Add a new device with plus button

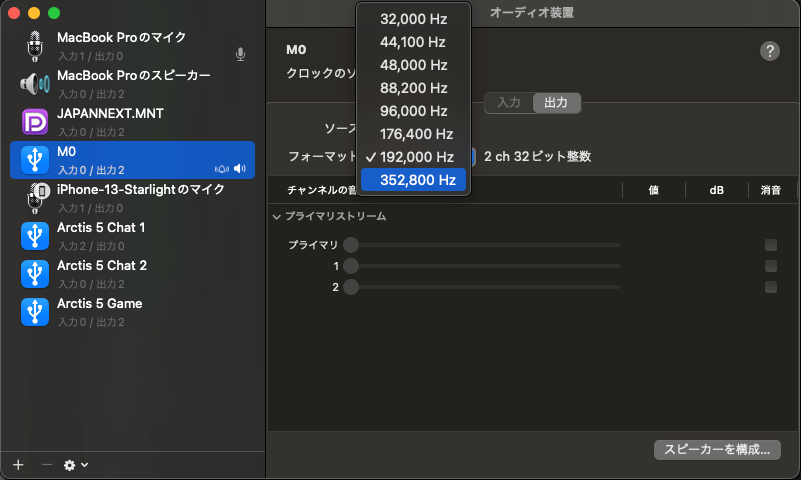point(18,465)
